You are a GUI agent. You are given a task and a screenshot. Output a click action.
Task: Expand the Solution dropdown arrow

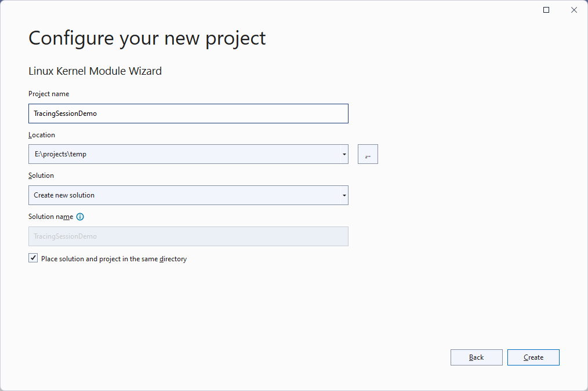pyautogui.click(x=344, y=195)
